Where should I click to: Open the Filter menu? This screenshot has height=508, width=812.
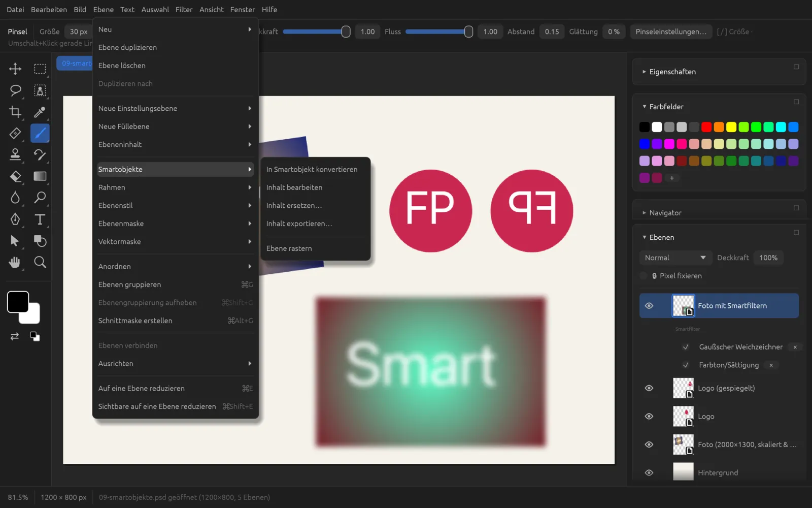184,10
